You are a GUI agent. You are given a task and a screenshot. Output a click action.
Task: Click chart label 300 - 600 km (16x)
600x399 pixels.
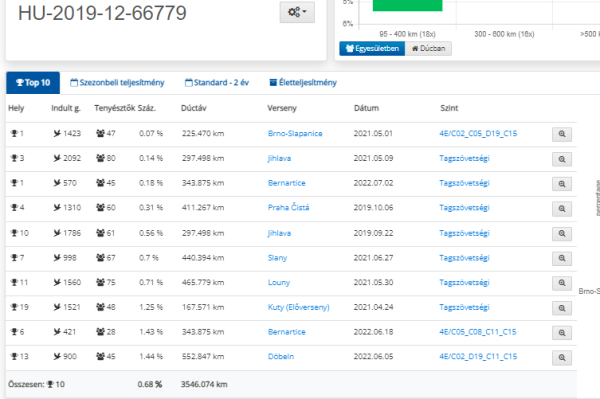click(x=504, y=34)
